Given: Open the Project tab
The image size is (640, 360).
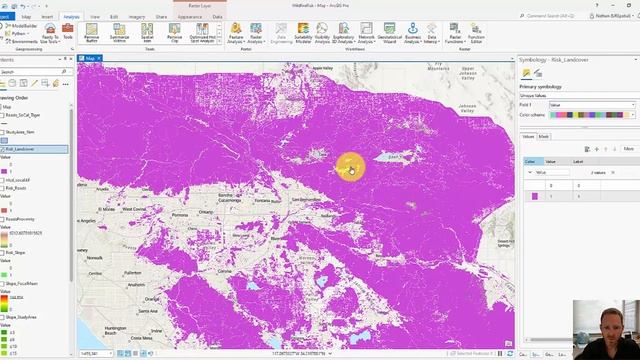Looking at the screenshot, I should pos(6,17).
